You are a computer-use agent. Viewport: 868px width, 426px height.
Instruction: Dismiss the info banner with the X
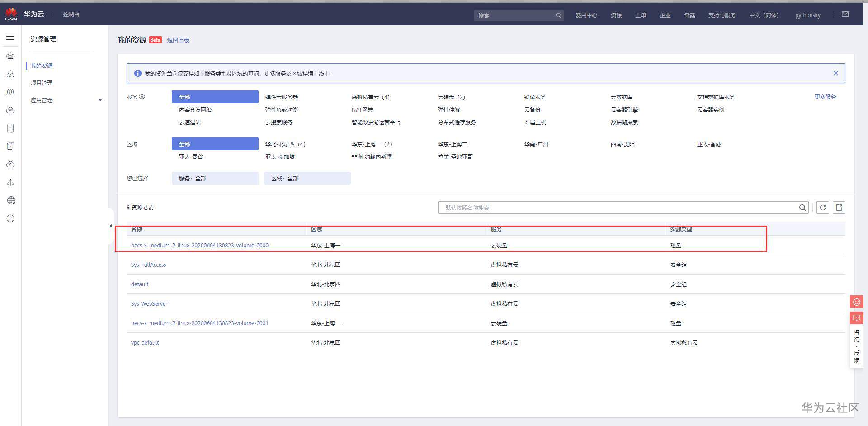(x=835, y=73)
